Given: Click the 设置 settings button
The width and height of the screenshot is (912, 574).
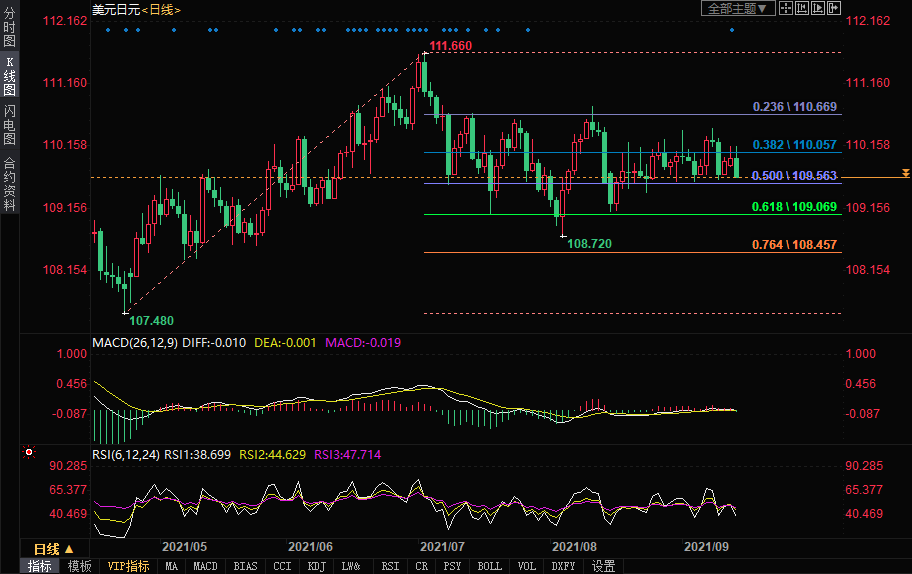Looking at the screenshot, I should (x=603, y=566).
